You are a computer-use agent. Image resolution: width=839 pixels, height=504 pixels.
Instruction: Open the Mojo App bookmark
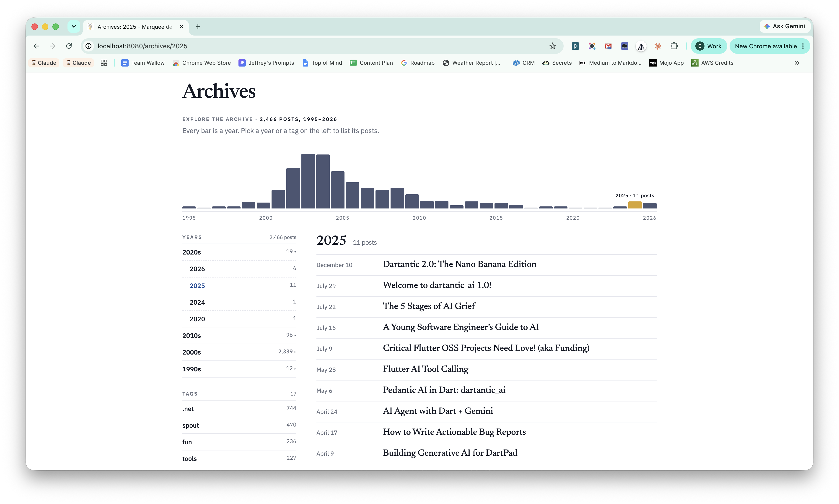pos(666,63)
